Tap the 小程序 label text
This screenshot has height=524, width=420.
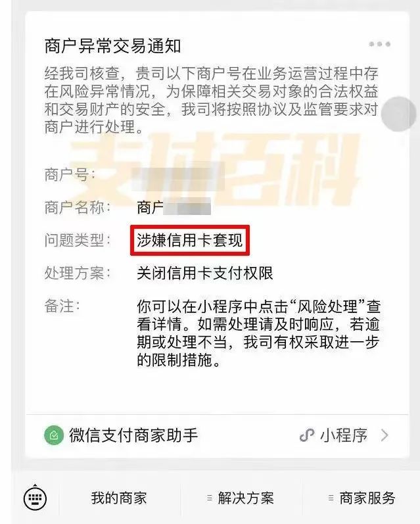pos(344,435)
